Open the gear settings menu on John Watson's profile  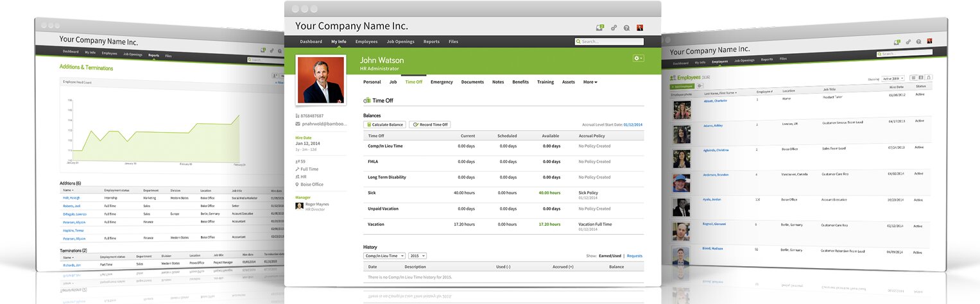click(x=637, y=58)
